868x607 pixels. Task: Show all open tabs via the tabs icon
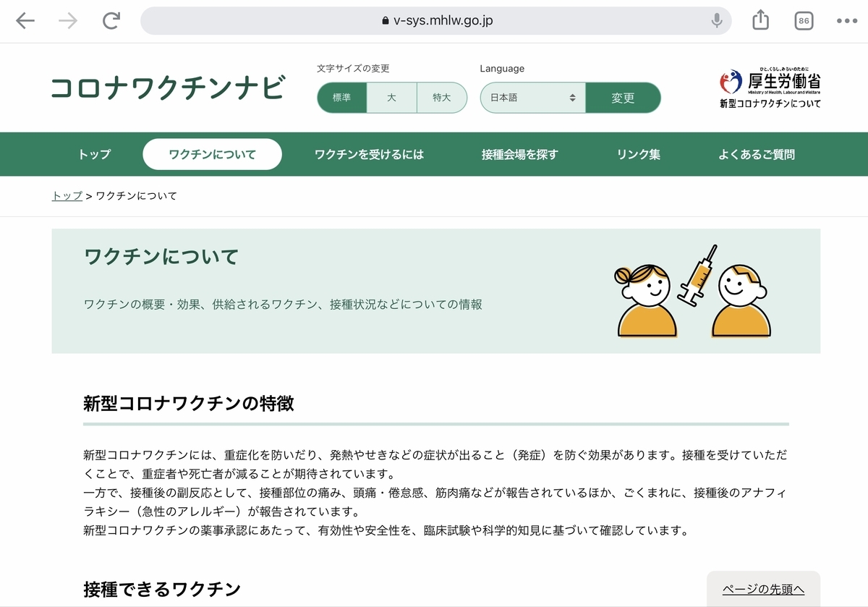tap(803, 20)
